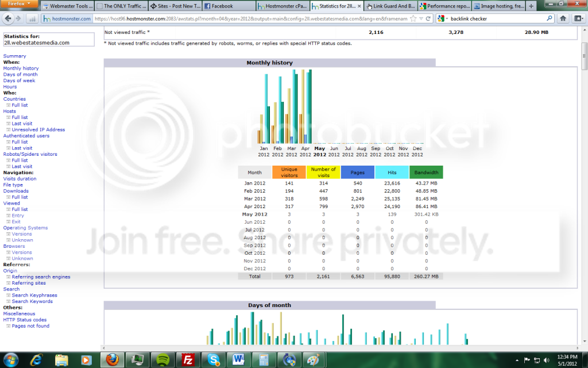
Task: Open Full list icon under Countries
Action: [x=8, y=105]
